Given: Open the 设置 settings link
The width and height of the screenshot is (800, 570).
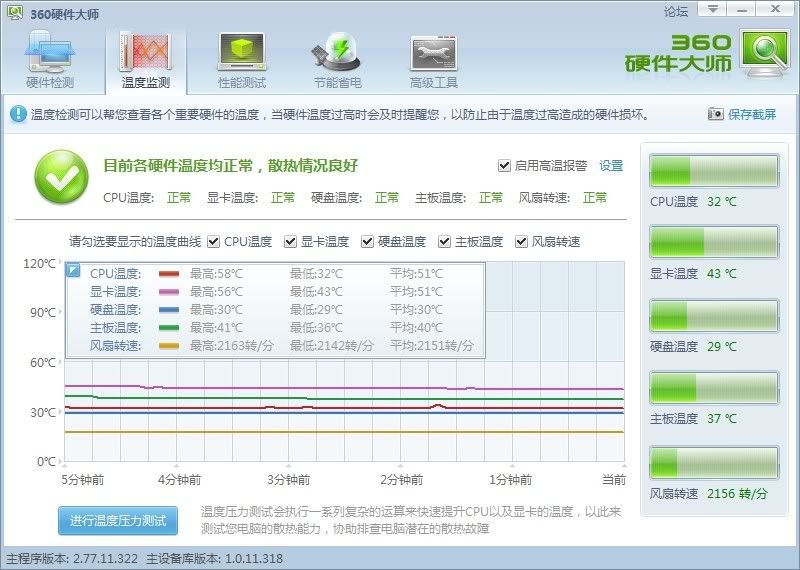Looking at the screenshot, I should click(611, 165).
